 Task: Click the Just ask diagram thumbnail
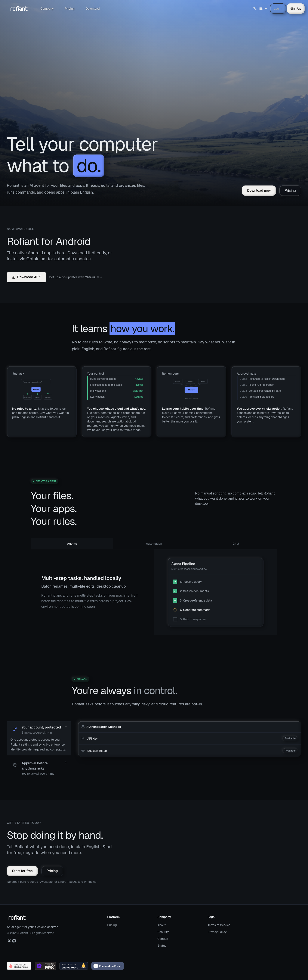[37, 390]
